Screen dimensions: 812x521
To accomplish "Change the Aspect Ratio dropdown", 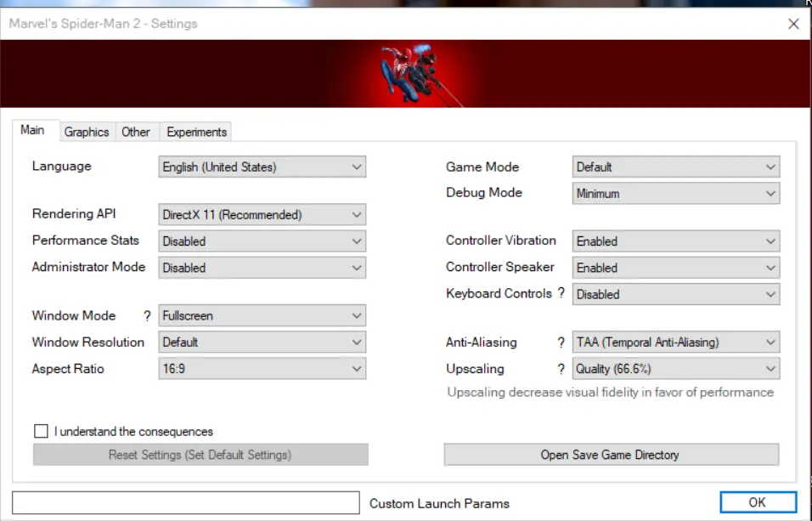I will point(262,369).
